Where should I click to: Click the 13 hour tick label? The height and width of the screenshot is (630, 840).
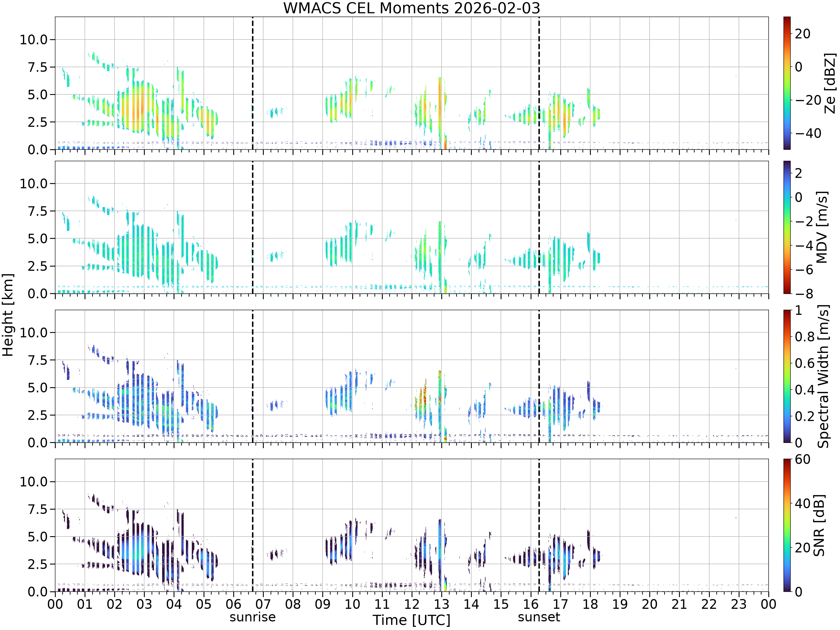(x=441, y=604)
